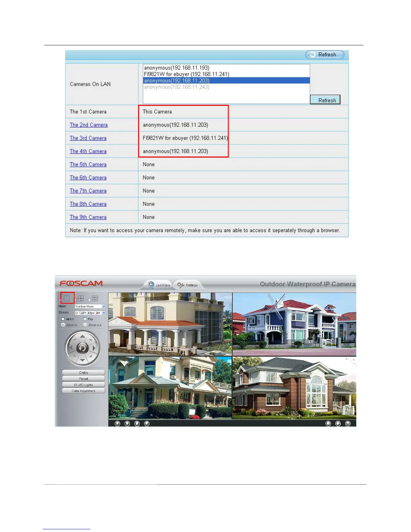Open The 9th Camera link
Screen dimensions: 411x532
pos(88,217)
